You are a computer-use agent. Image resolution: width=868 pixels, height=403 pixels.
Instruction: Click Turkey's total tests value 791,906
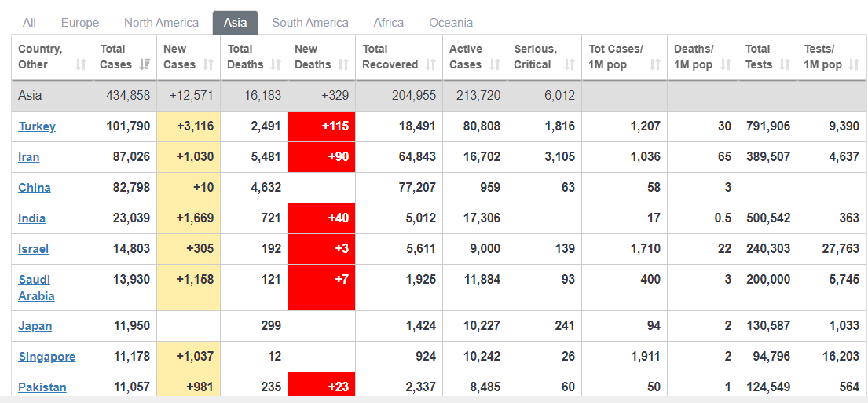(767, 126)
